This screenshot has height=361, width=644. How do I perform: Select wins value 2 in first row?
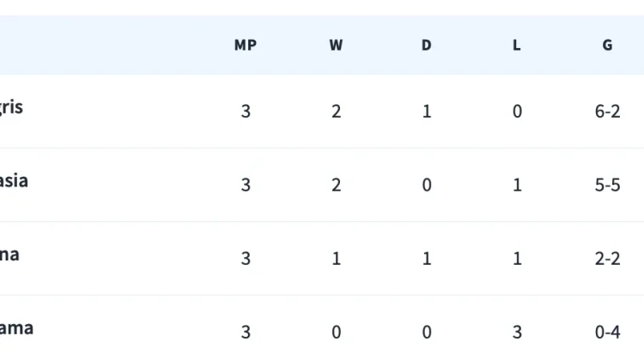pos(336,112)
